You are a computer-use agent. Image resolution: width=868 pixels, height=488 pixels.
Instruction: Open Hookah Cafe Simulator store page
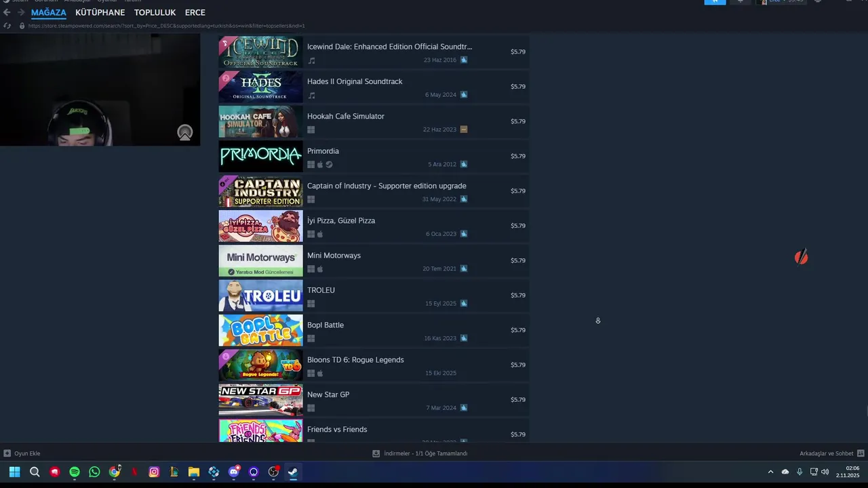coord(374,121)
